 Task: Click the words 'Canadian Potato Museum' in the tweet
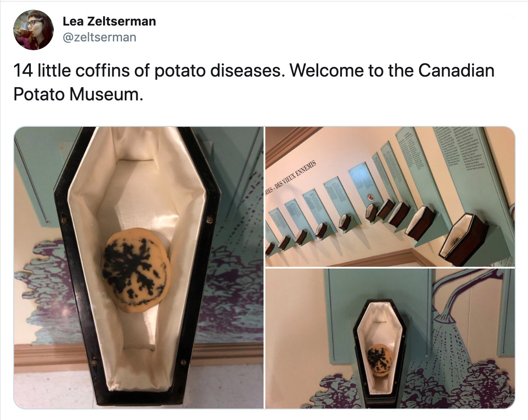click(254, 82)
